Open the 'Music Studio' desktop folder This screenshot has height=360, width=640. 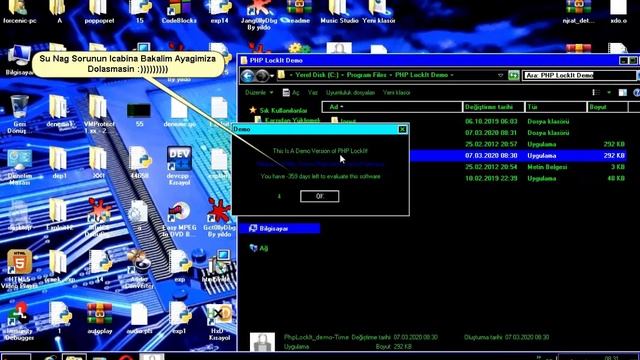coord(339,12)
